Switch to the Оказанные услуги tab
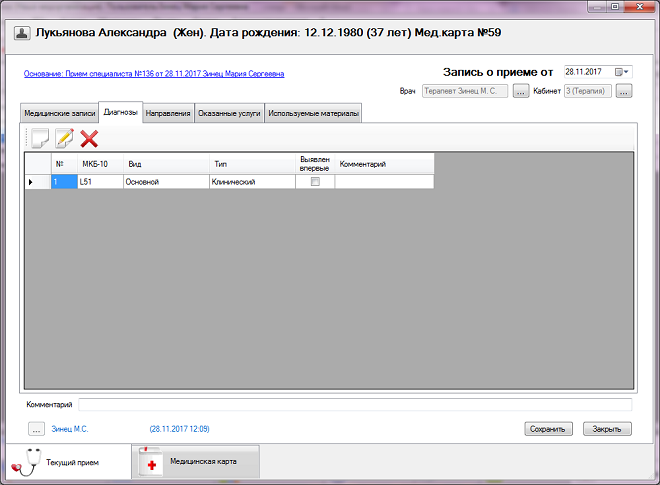Viewport: 660px width, 485px height. tap(229, 113)
